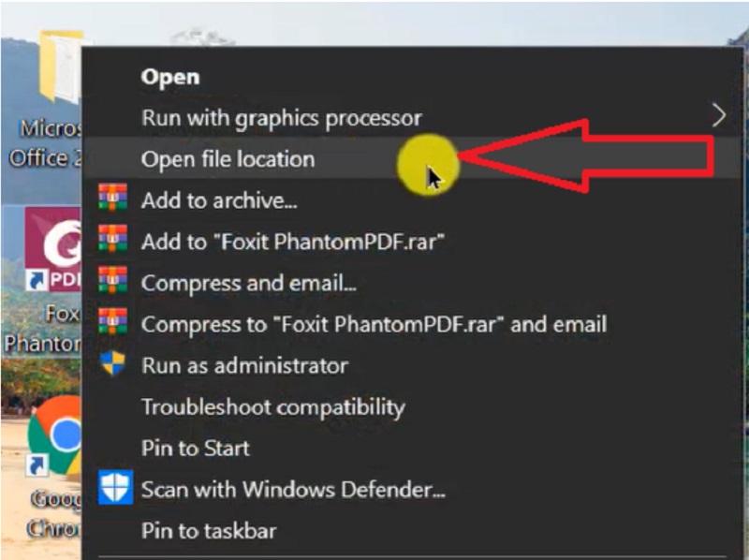Choose Run as administrator

point(244,366)
